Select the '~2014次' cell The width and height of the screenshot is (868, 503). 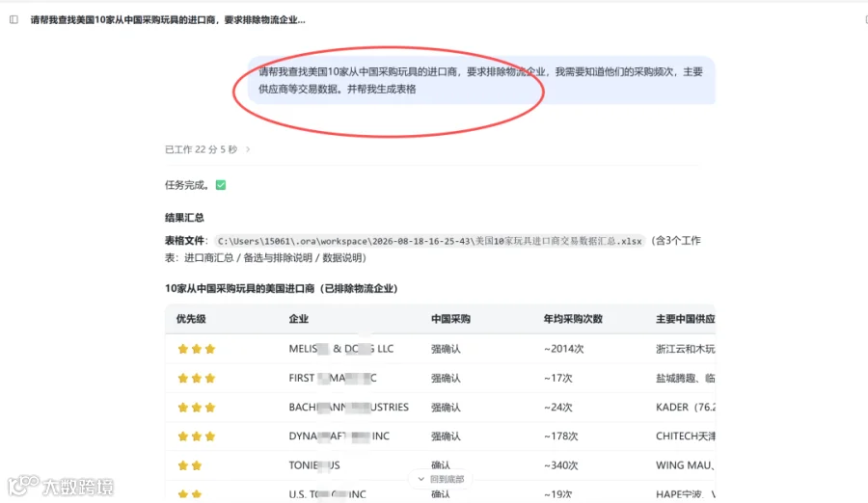pos(563,349)
